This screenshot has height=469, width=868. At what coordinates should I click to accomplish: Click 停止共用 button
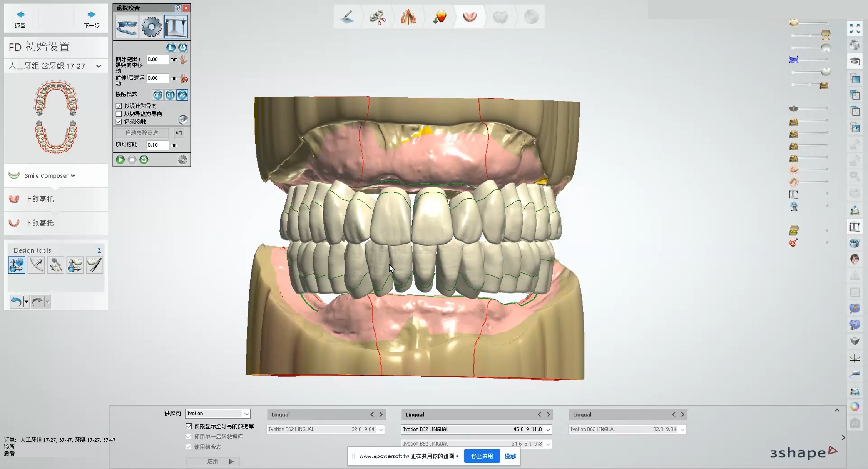[x=482, y=456]
